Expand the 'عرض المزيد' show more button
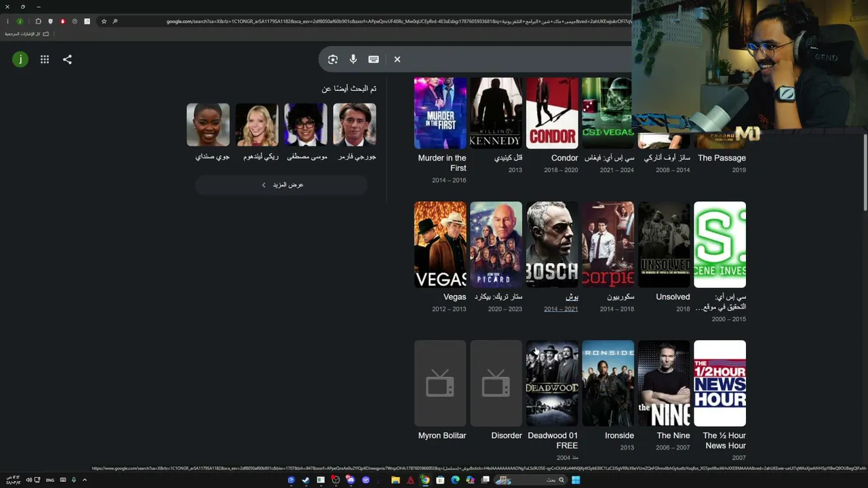The width and height of the screenshot is (868, 488). [281, 185]
